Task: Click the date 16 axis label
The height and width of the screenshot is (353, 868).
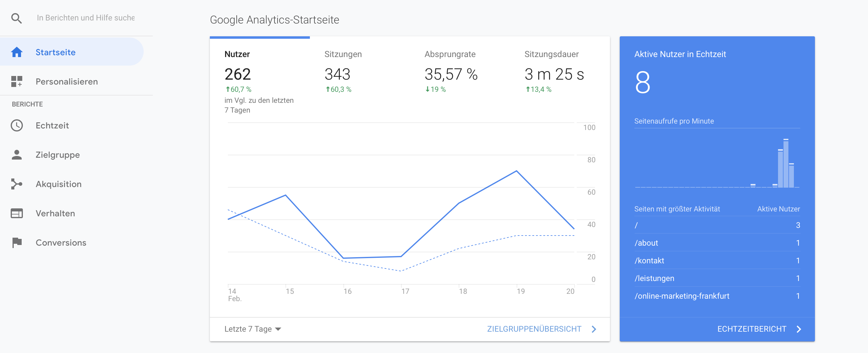Action: [x=347, y=291]
